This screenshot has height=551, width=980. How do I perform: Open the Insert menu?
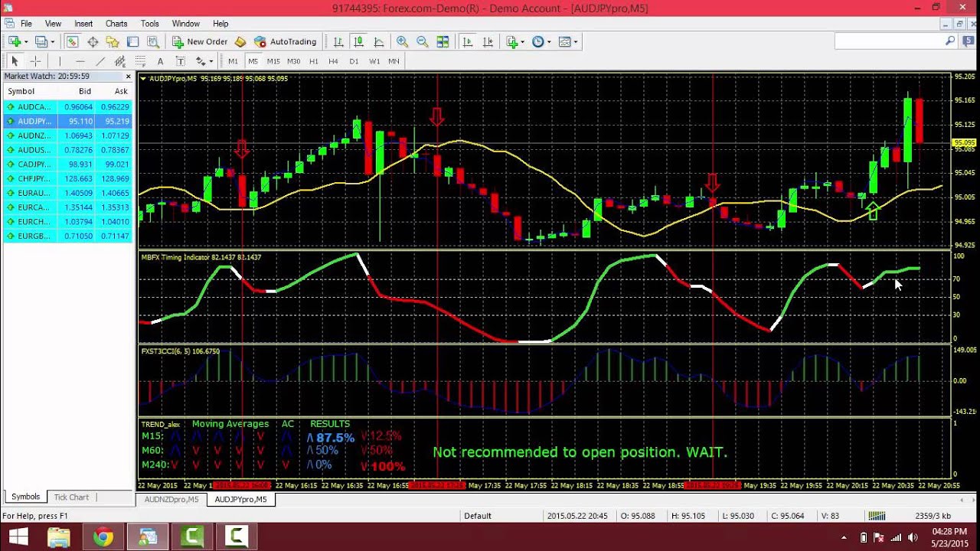83,24
